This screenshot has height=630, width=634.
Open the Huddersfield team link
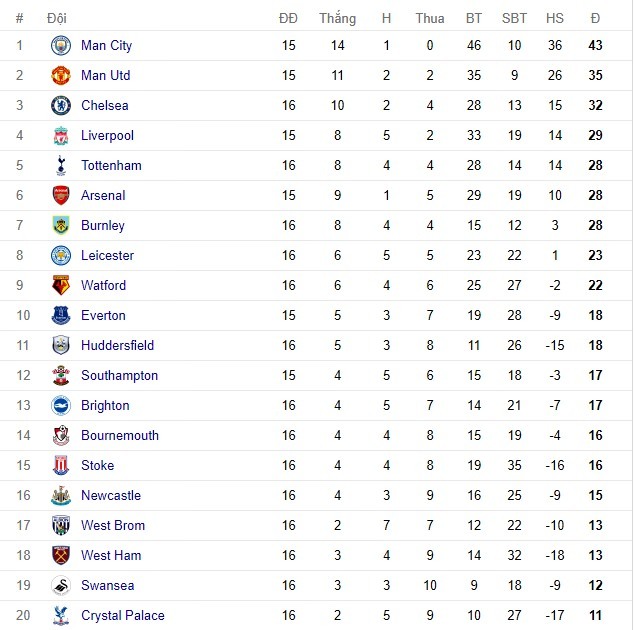pyautogui.click(x=117, y=346)
